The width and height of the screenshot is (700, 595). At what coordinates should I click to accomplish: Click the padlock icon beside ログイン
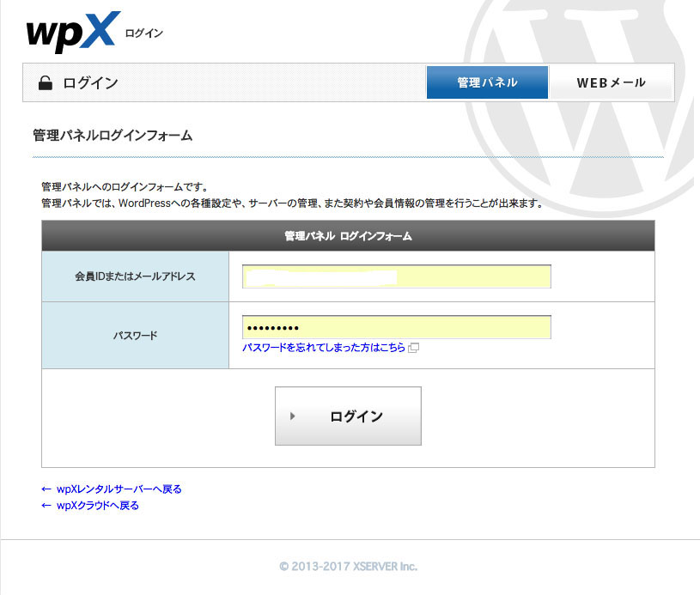click(x=45, y=83)
